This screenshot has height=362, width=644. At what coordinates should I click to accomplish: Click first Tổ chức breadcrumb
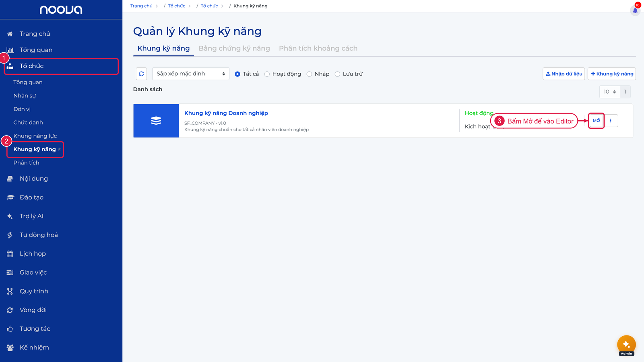point(177,6)
